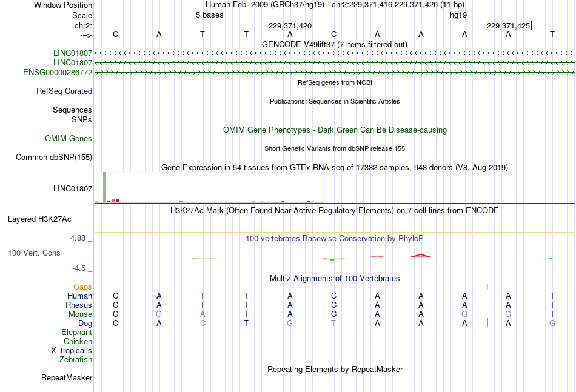Click the first C base in sequence

pyautogui.click(x=115, y=34)
